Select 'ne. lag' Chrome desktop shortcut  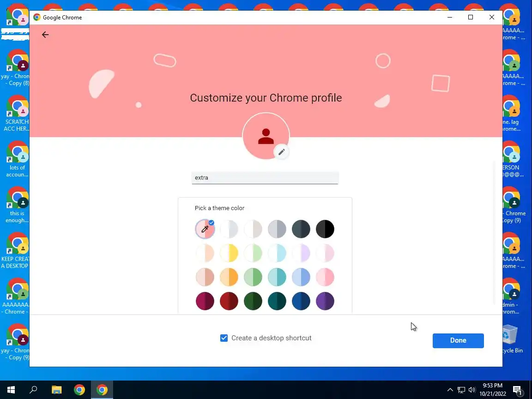point(512,113)
